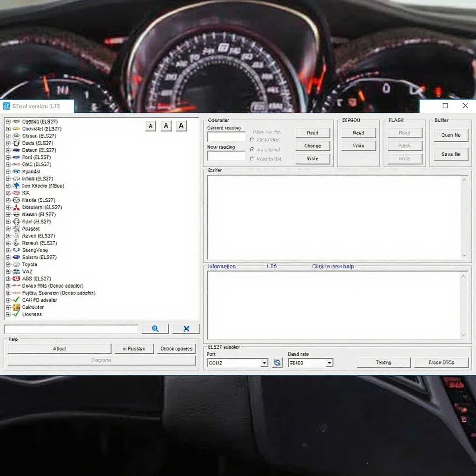476x476 pixels.
Task: Click the port refresh icon
Action: pyautogui.click(x=277, y=363)
